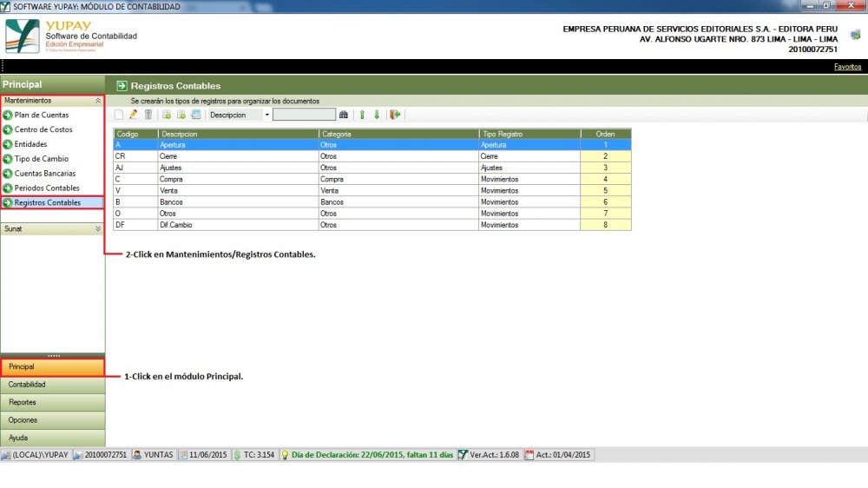The width and height of the screenshot is (868, 488).
Task: Click the YUNTAS user status bar entry
Action: [x=153, y=455]
